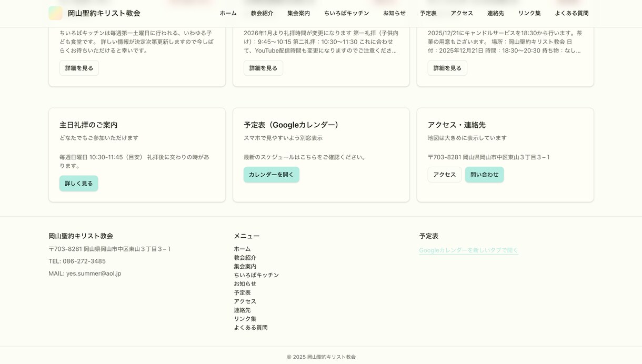Click the アクセス・連絡先 card heading
Viewport: 642px width, 364px height.
457,125
